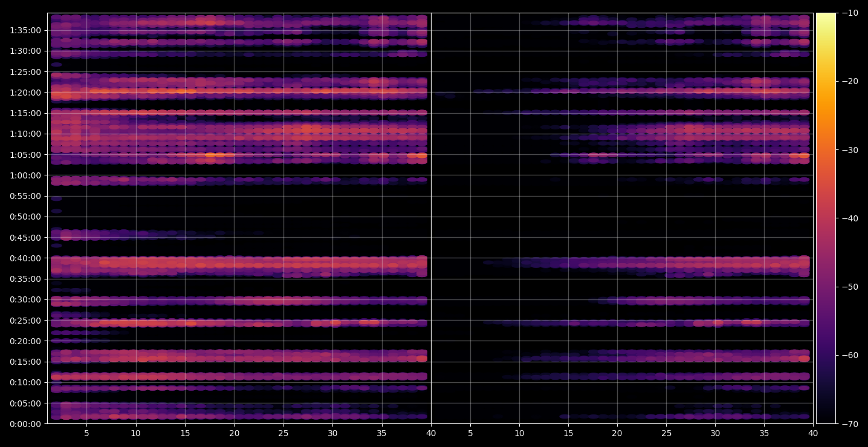The height and width of the screenshot is (447, 868).
Task: Click the 1:35:00 time axis label
Action: (x=25, y=30)
